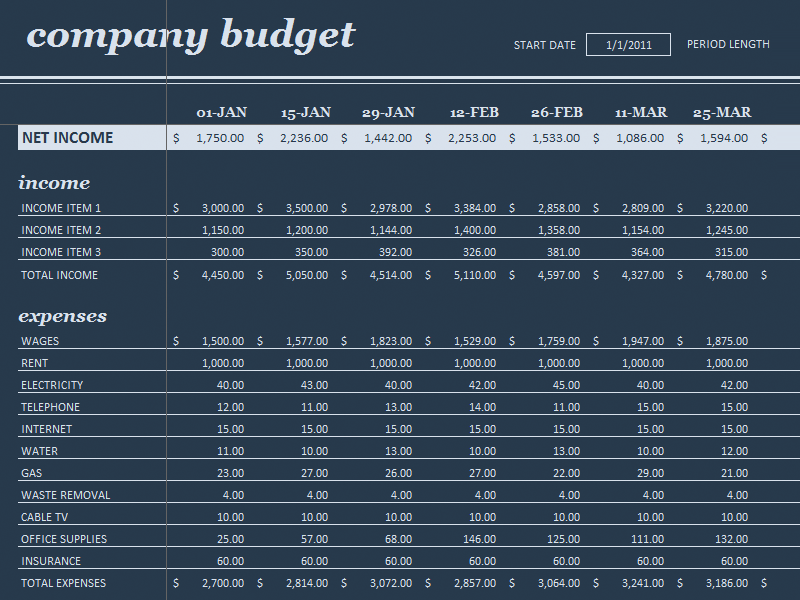
Task: Select Income Item 3 value 381.00
Action: (x=563, y=252)
